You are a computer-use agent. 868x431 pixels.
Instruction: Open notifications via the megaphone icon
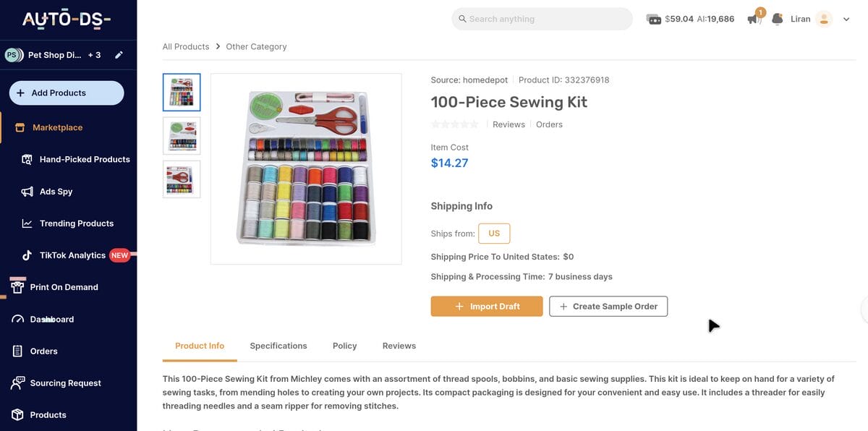coord(753,18)
